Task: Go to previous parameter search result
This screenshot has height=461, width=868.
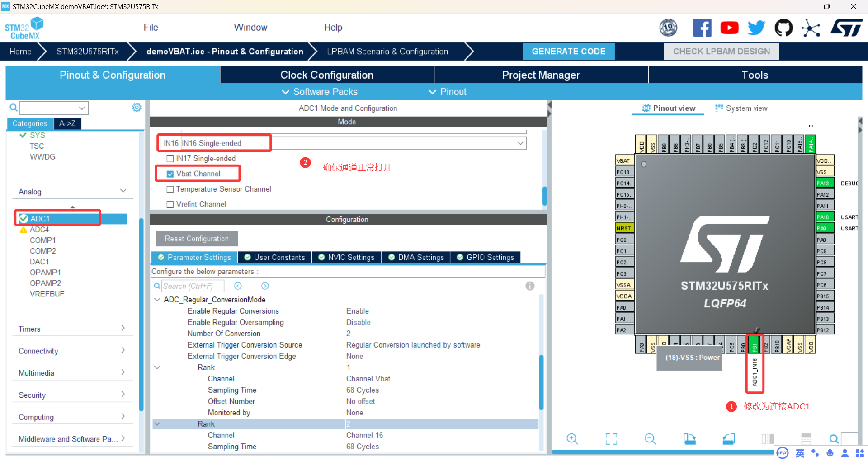Action: click(238, 286)
